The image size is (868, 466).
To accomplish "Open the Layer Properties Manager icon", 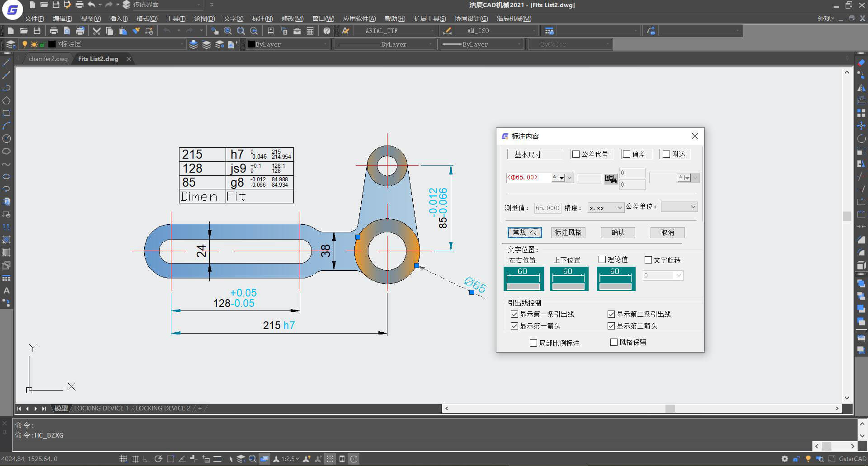I will 10,44.
